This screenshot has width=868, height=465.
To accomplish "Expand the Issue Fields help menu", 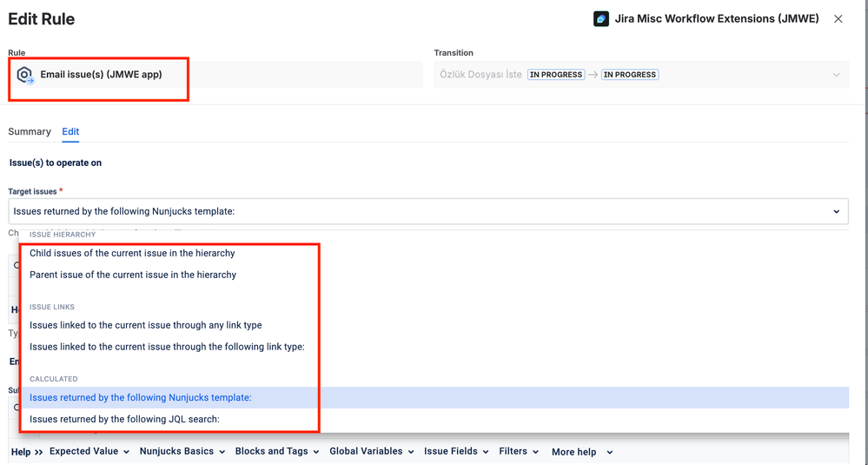I will point(456,452).
